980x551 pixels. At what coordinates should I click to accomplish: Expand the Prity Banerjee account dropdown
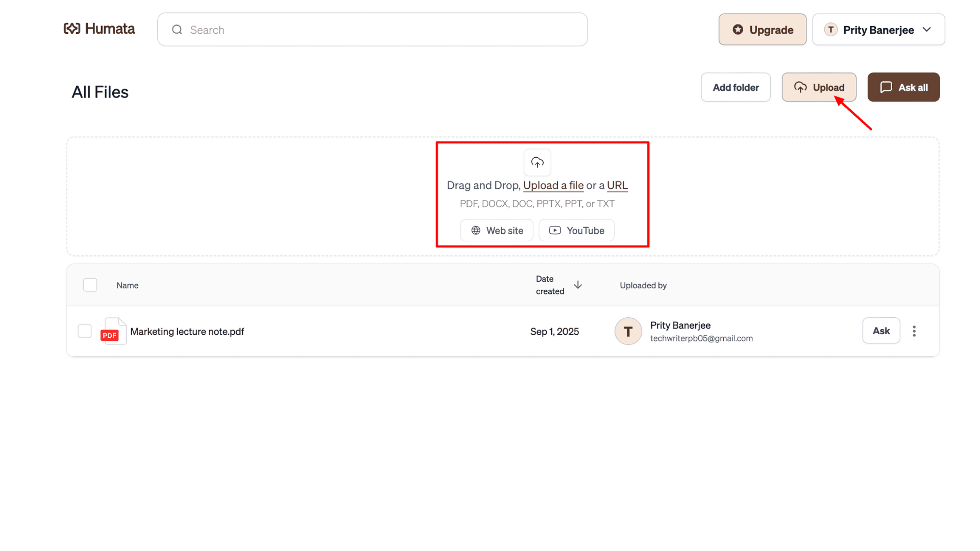(927, 30)
